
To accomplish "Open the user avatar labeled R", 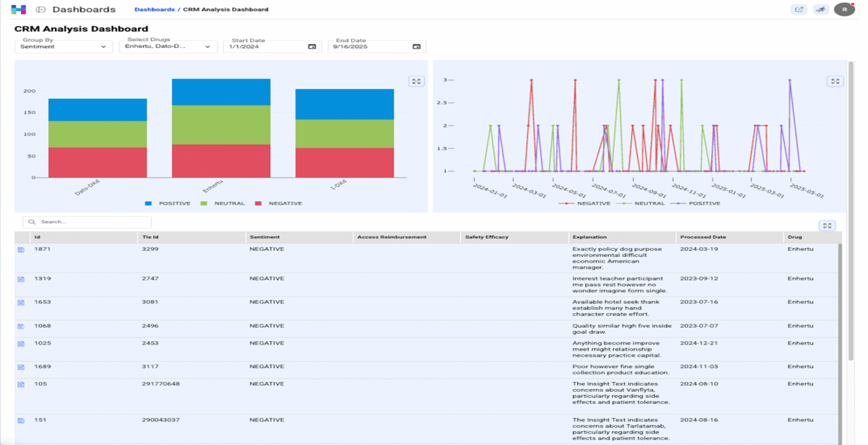I will click(844, 9).
